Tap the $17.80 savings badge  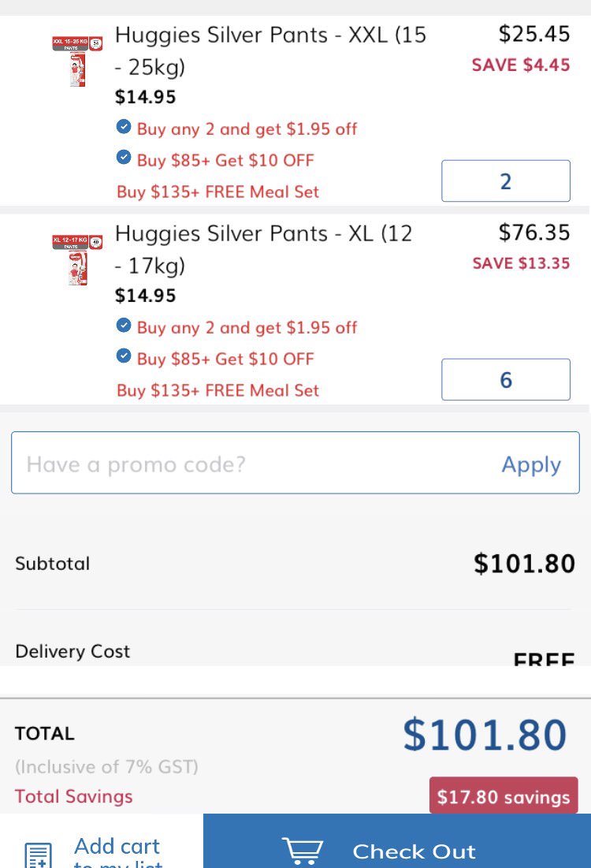(503, 796)
